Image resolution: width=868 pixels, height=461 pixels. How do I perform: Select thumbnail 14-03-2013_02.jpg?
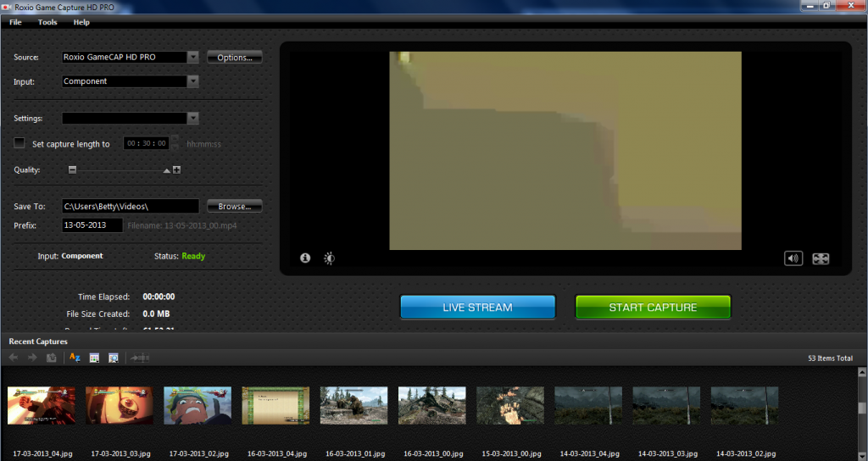[744, 406]
